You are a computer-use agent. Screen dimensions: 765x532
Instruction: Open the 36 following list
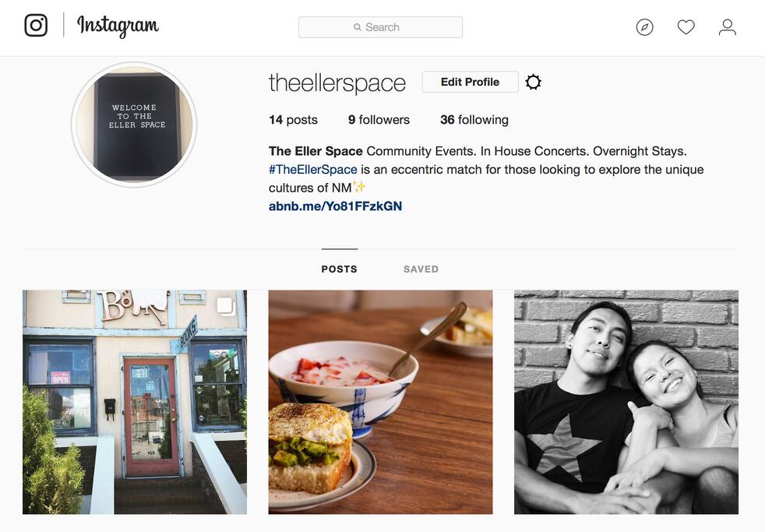point(474,119)
